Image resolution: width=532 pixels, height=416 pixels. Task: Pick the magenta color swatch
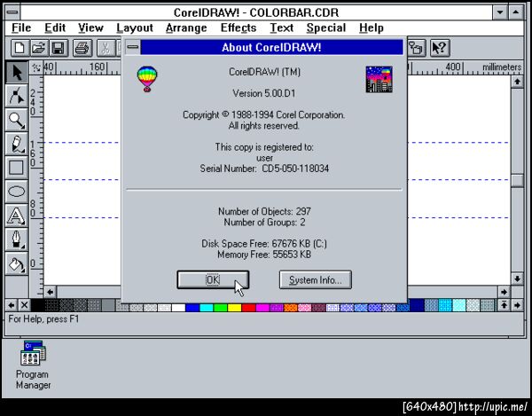click(x=262, y=308)
